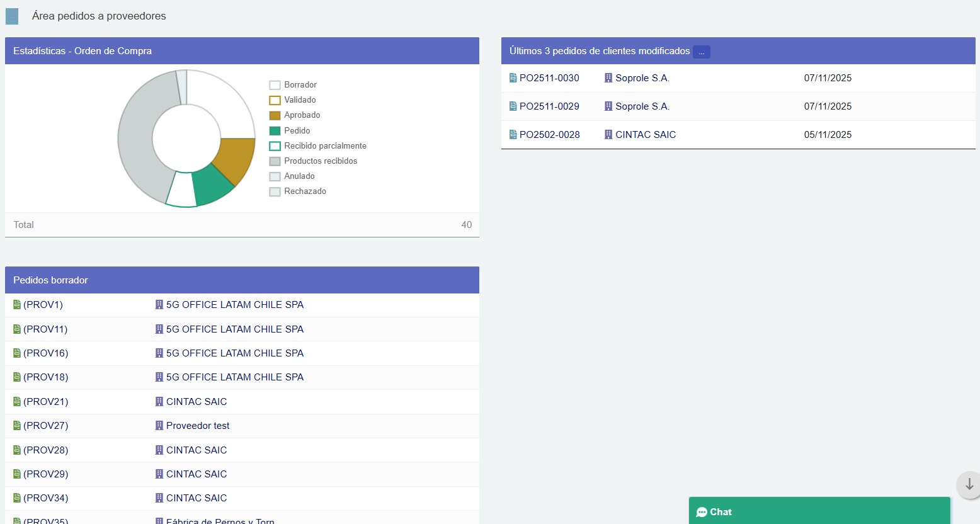
Task: Expand the '...' button for latest modified orders
Action: pyautogui.click(x=701, y=52)
